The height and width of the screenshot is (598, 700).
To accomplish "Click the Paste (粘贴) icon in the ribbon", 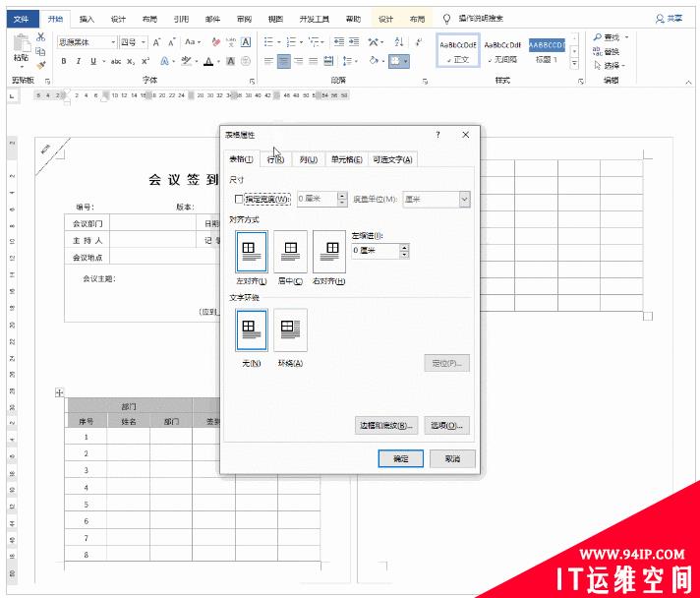I will 21,49.
